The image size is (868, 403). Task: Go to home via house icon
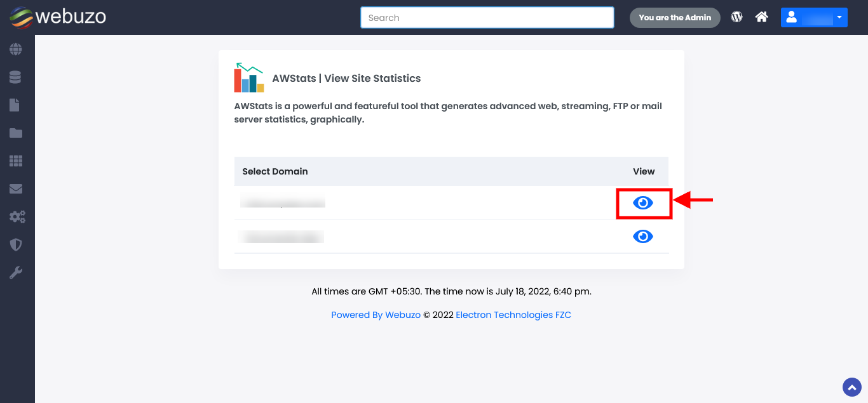click(762, 17)
